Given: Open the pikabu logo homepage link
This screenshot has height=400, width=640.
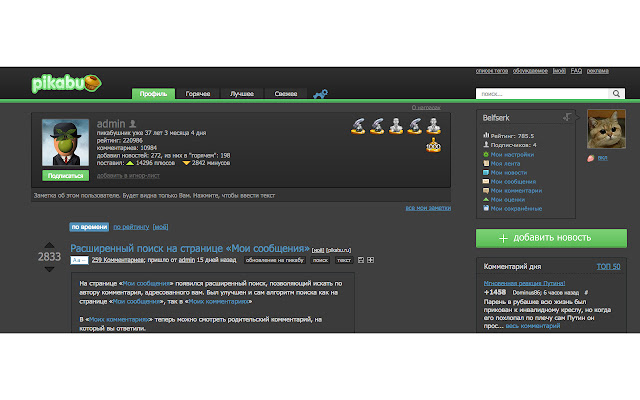Looking at the screenshot, I should [x=67, y=84].
